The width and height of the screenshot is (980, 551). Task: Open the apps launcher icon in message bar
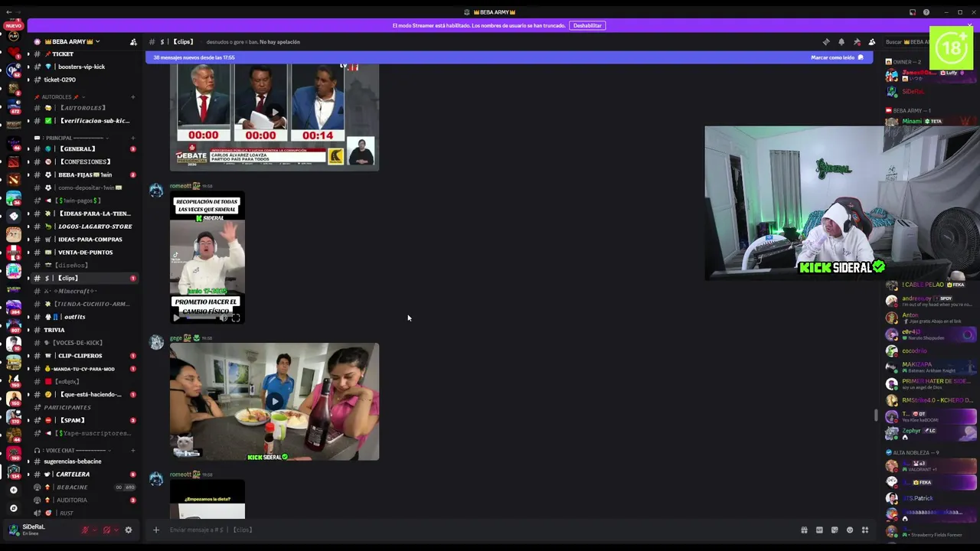865,530
